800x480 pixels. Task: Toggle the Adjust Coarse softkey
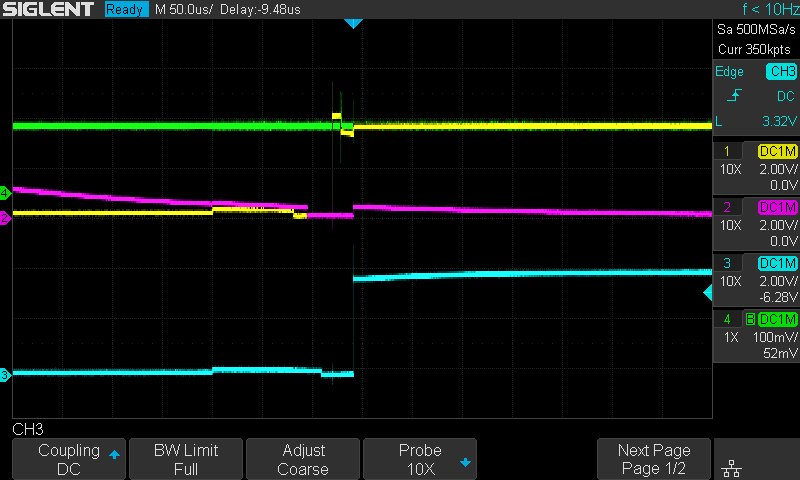pyautogui.click(x=303, y=459)
